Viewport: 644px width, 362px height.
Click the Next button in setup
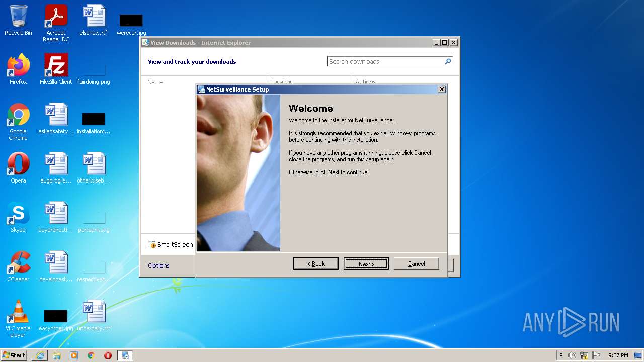366,264
